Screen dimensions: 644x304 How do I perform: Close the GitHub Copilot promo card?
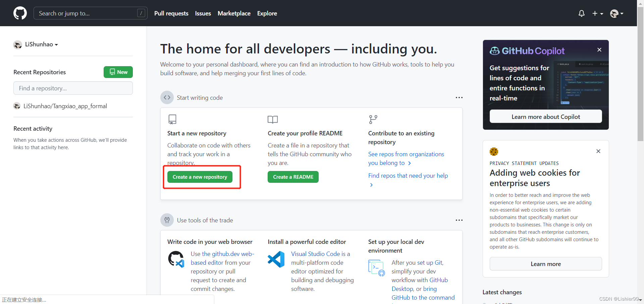point(599,50)
